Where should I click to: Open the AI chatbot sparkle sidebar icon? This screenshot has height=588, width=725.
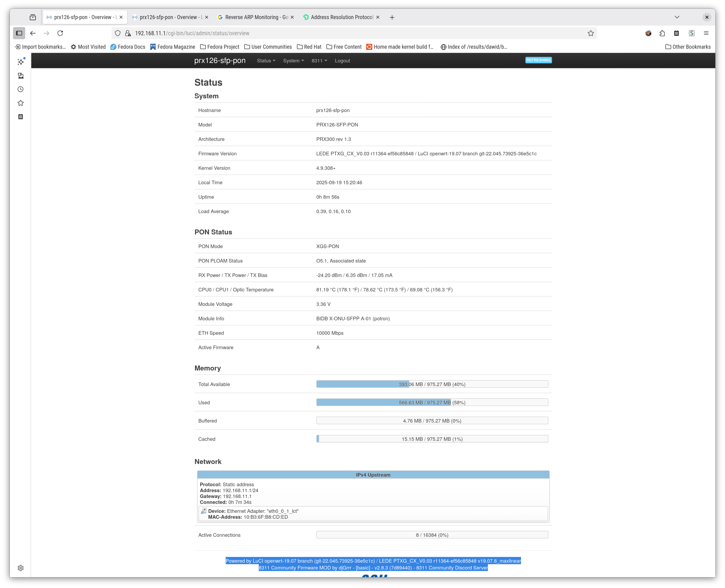point(21,62)
